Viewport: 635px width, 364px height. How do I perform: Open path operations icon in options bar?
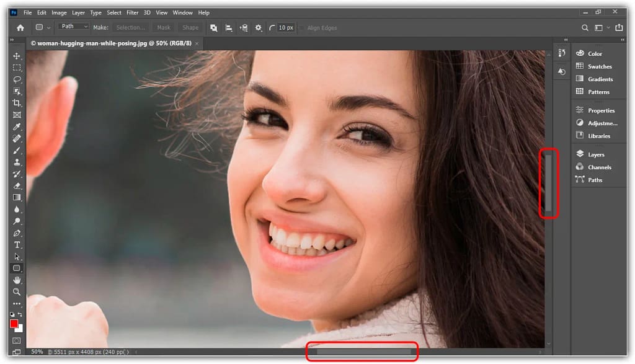pyautogui.click(x=214, y=27)
